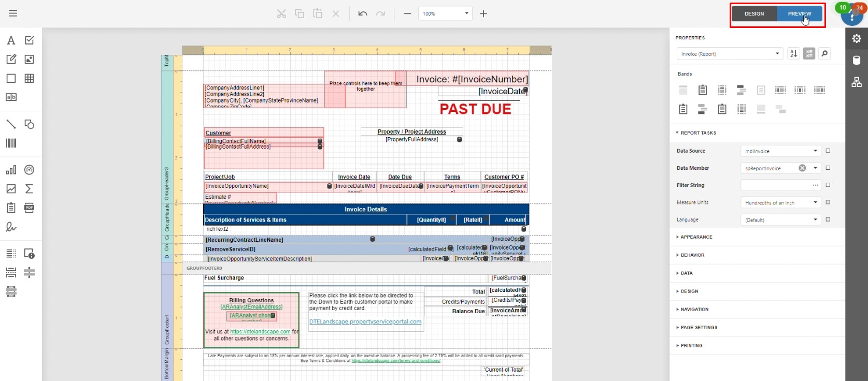Viewport: 868px width, 381px height.
Task: Open the Filter String ellipsis editor
Action: [x=815, y=185]
